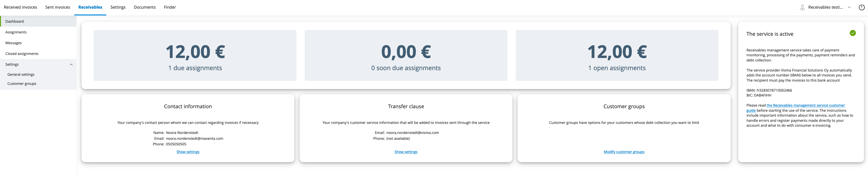This screenshot has width=868, height=176.
Task: Open Closed assignments in the sidebar
Action: [22, 54]
